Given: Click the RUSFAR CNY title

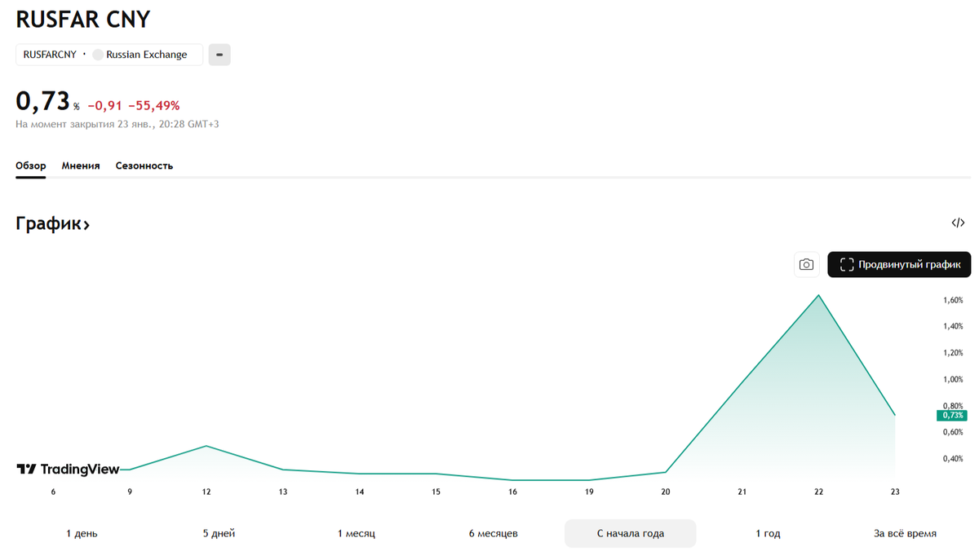Looking at the screenshot, I should pos(83,19).
